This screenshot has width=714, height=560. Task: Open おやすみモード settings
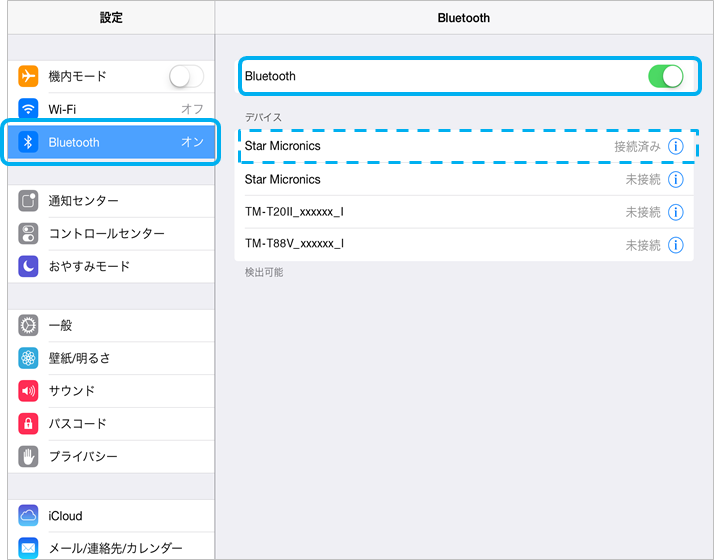(x=111, y=266)
